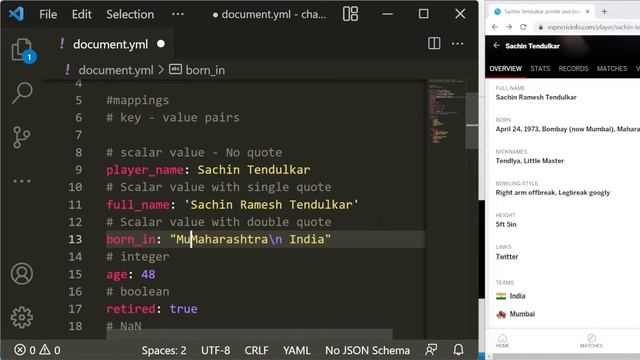
Task: Switch to the OVERVIEW tab
Action: tap(505, 69)
